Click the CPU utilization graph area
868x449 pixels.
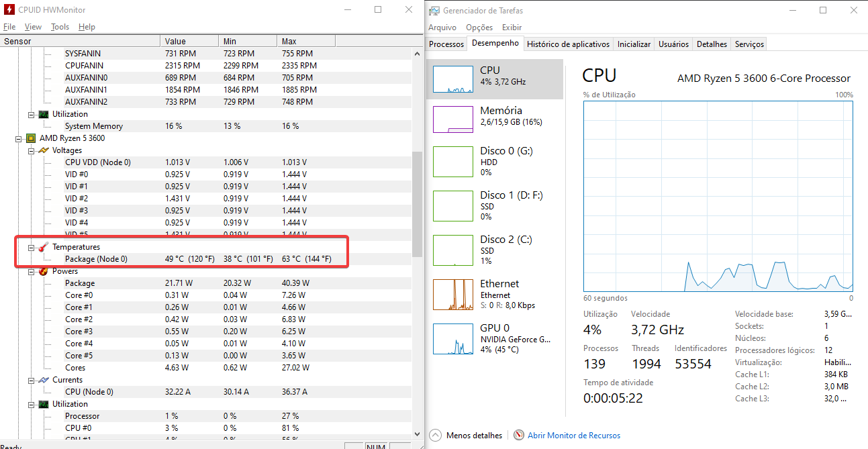point(718,195)
